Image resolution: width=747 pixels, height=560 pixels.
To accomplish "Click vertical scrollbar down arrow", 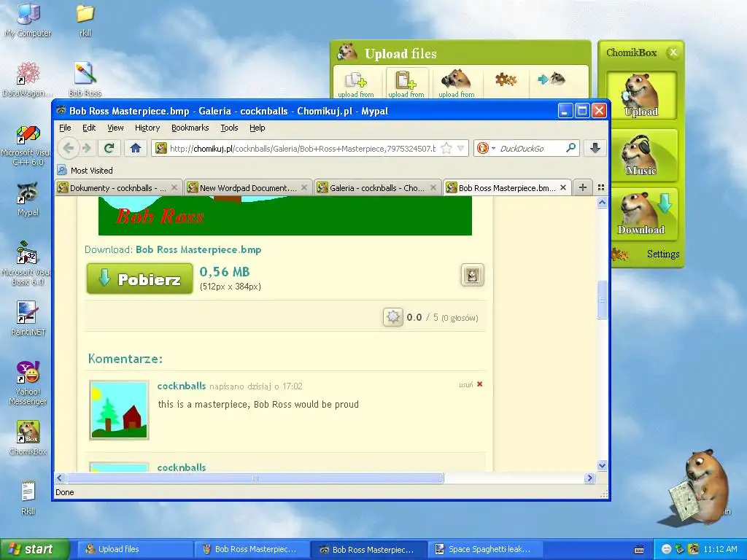I will click(x=602, y=466).
